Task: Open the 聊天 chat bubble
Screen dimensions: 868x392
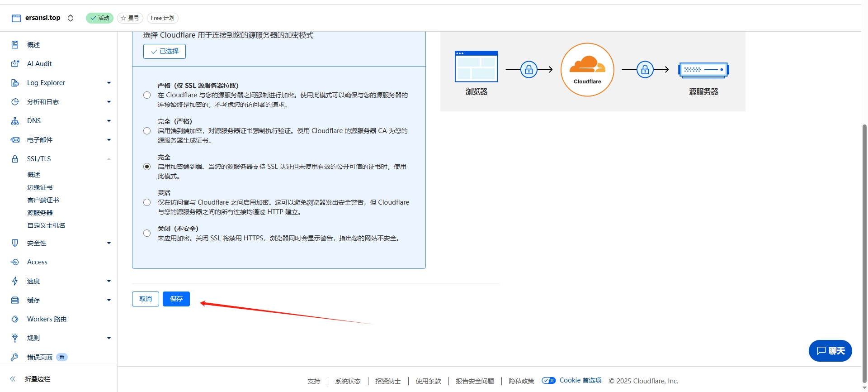Action: click(830, 351)
